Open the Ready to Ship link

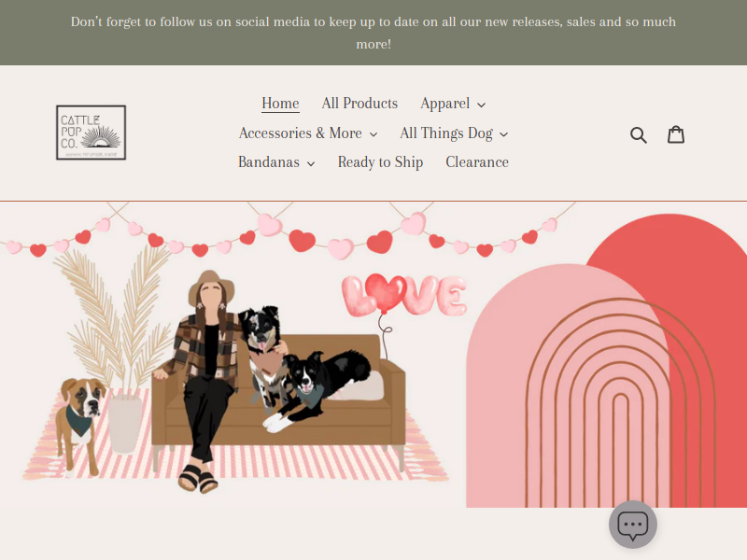[380, 162]
